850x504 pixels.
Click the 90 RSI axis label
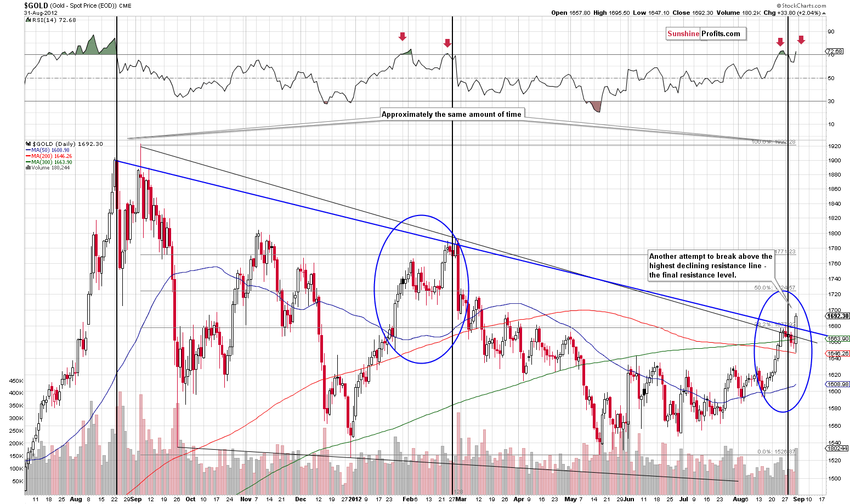tap(831, 31)
